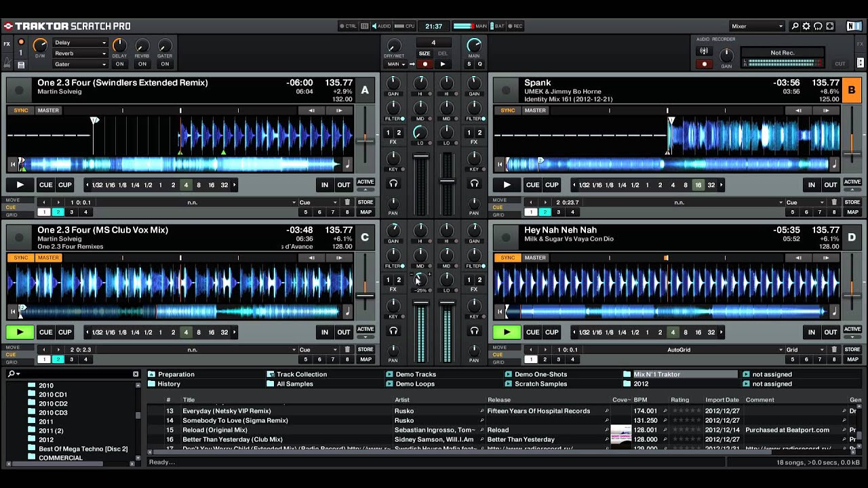Viewport: 868px width, 488px height.
Task: Click deck A tempo bend down arrow
Action: [x=311, y=110]
